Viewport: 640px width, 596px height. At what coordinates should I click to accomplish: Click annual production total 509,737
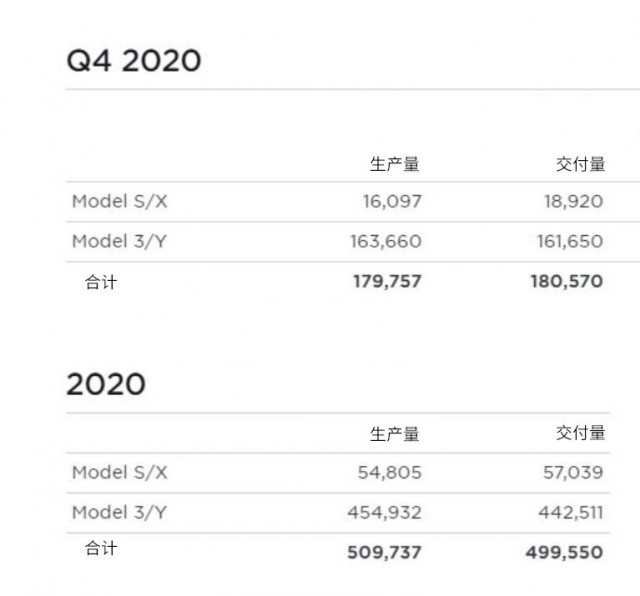[384, 553]
